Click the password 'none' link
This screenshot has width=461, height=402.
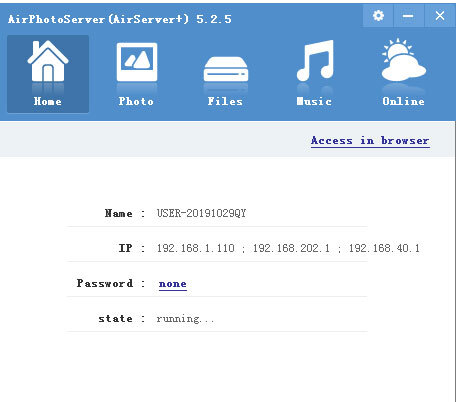pos(173,284)
